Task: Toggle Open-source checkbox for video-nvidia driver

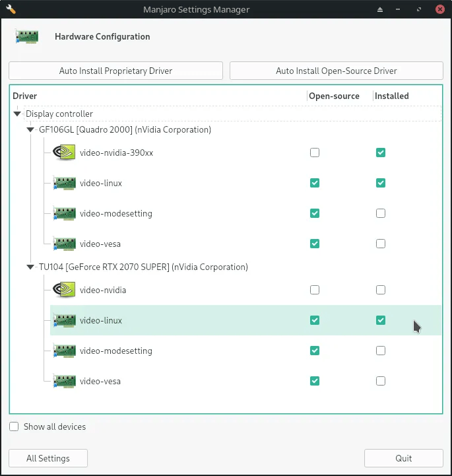Action: coord(315,290)
